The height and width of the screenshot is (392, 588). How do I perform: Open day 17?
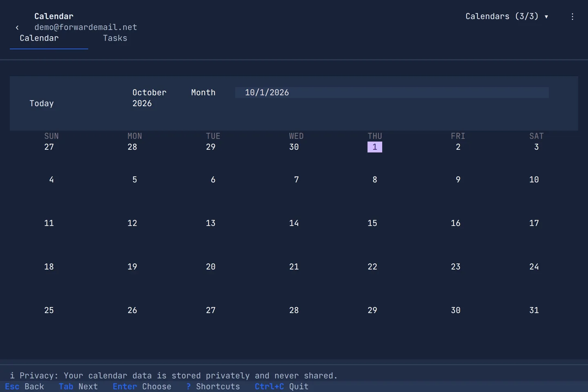(x=534, y=223)
